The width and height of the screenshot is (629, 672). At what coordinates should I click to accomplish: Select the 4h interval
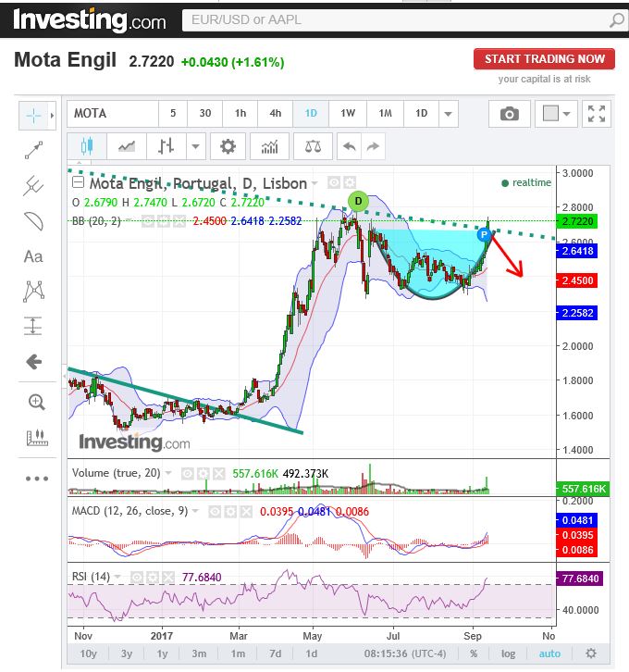point(276,114)
